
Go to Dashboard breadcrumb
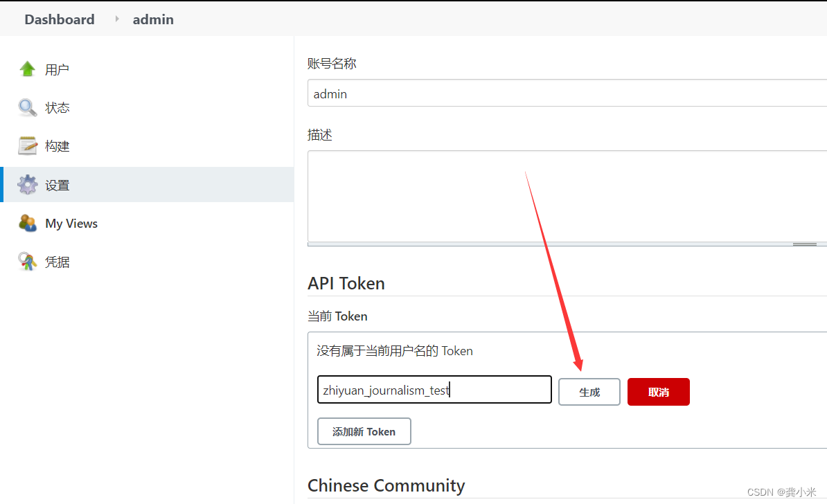click(x=60, y=19)
